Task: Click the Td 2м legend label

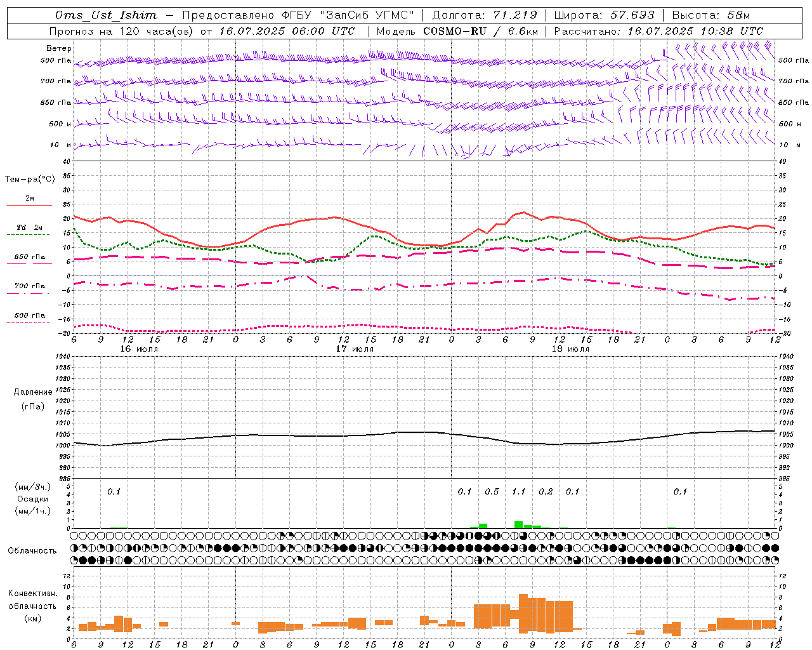Action: (x=30, y=227)
